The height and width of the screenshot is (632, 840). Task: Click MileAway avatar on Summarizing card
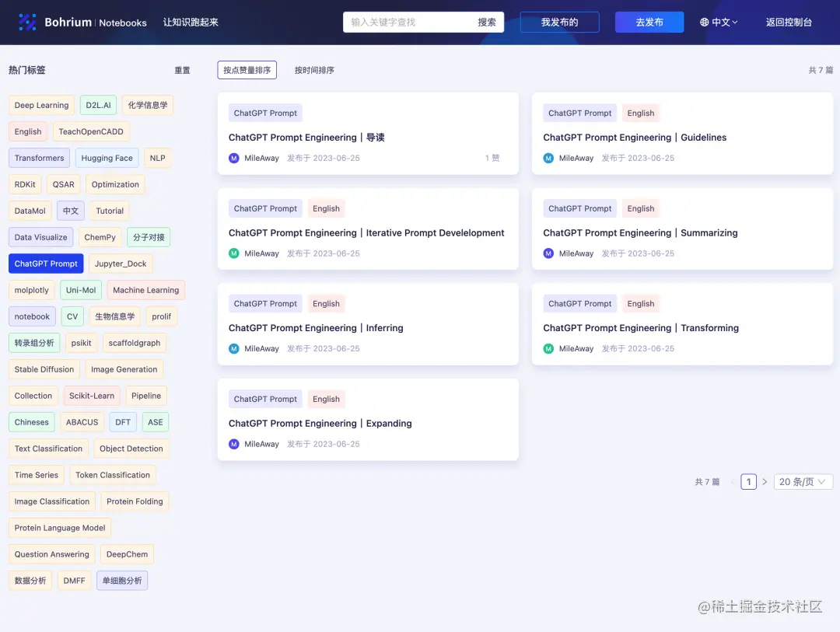(x=548, y=253)
